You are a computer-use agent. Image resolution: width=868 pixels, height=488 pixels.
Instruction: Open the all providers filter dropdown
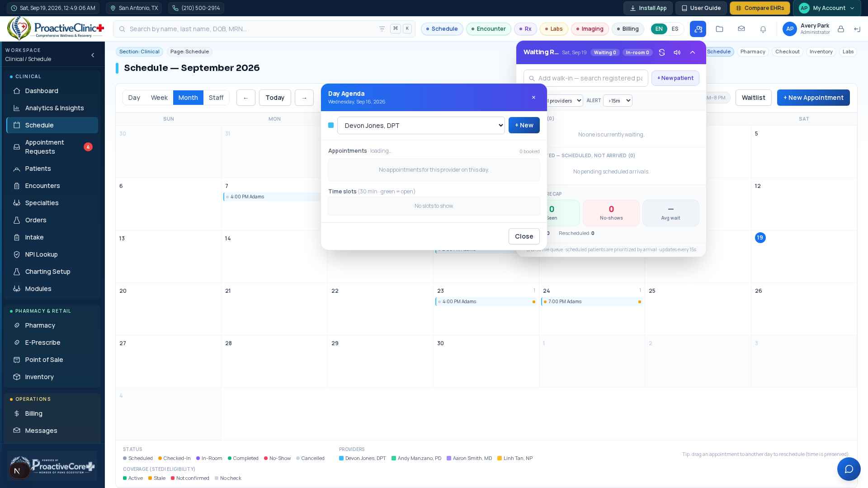click(564, 101)
